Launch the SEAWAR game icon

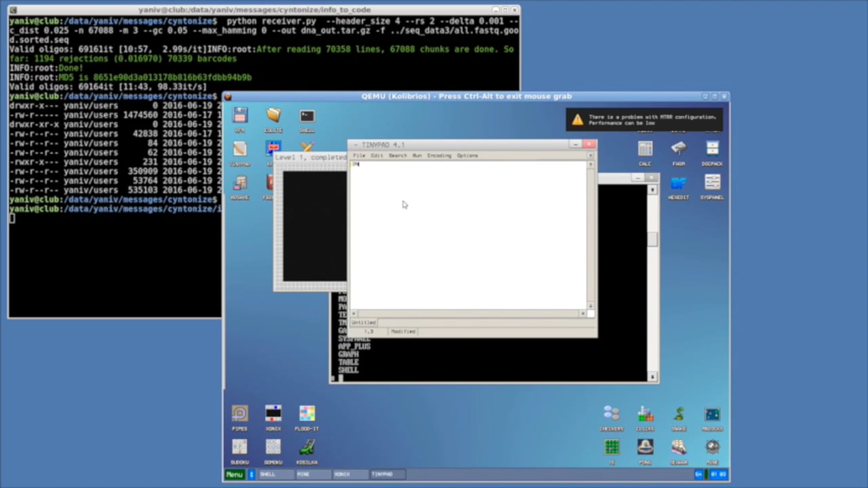[679, 447]
